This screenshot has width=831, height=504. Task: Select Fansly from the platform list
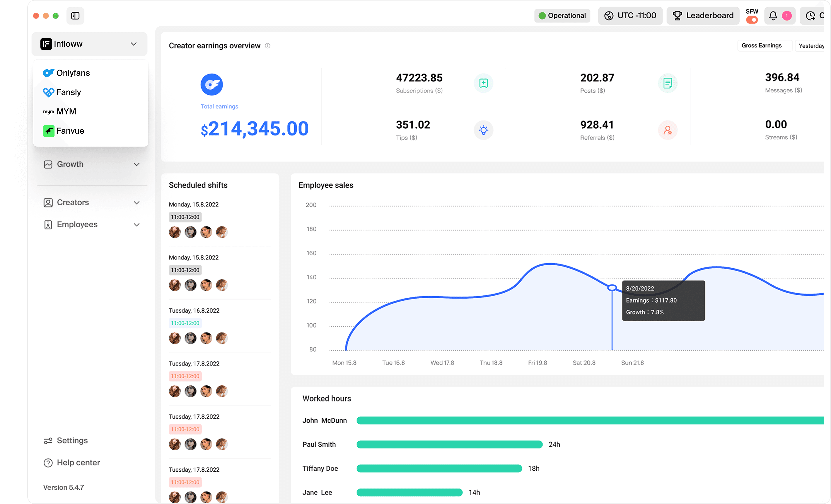coord(68,92)
